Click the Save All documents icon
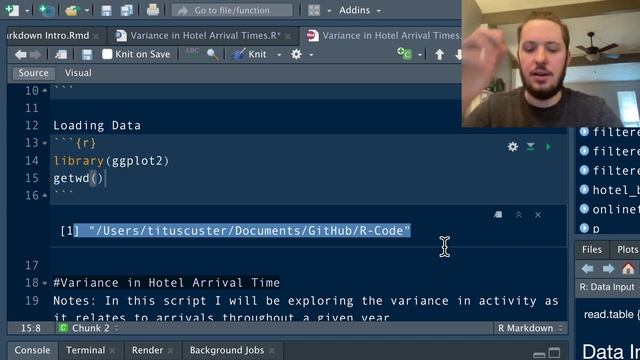The height and width of the screenshot is (360, 640). (127, 10)
